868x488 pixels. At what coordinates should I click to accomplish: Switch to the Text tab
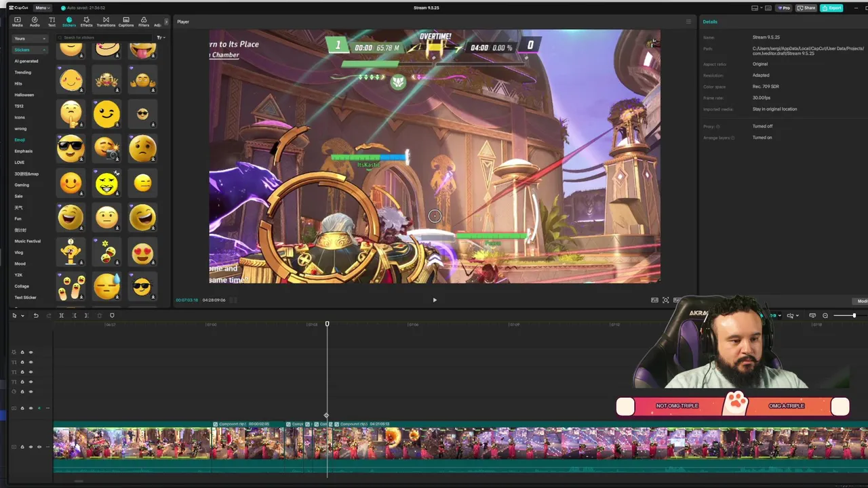coord(52,22)
